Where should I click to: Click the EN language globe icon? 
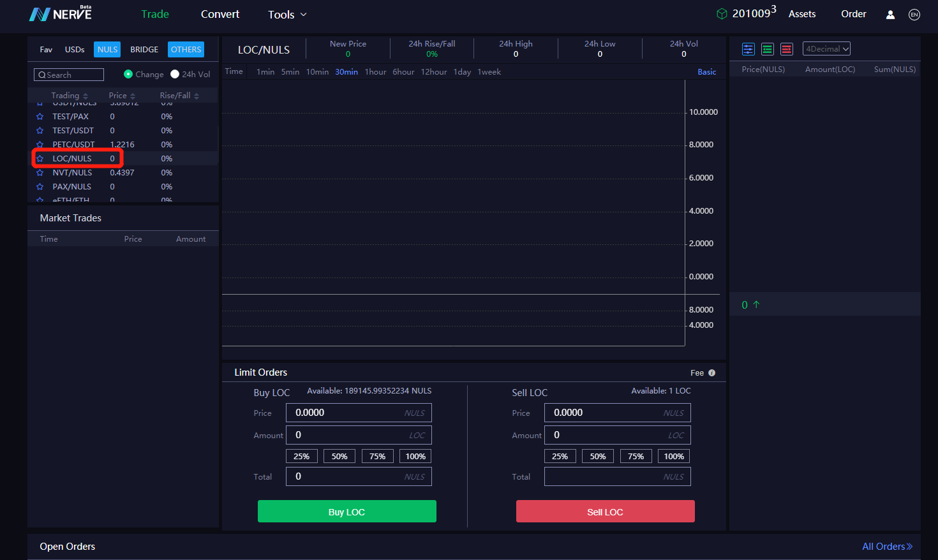(x=914, y=15)
